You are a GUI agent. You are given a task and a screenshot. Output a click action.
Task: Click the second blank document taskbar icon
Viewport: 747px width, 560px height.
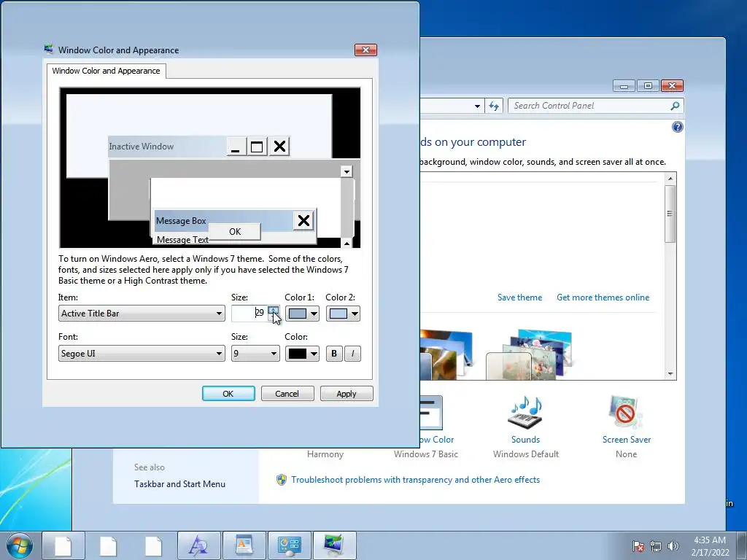click(108, 545)
